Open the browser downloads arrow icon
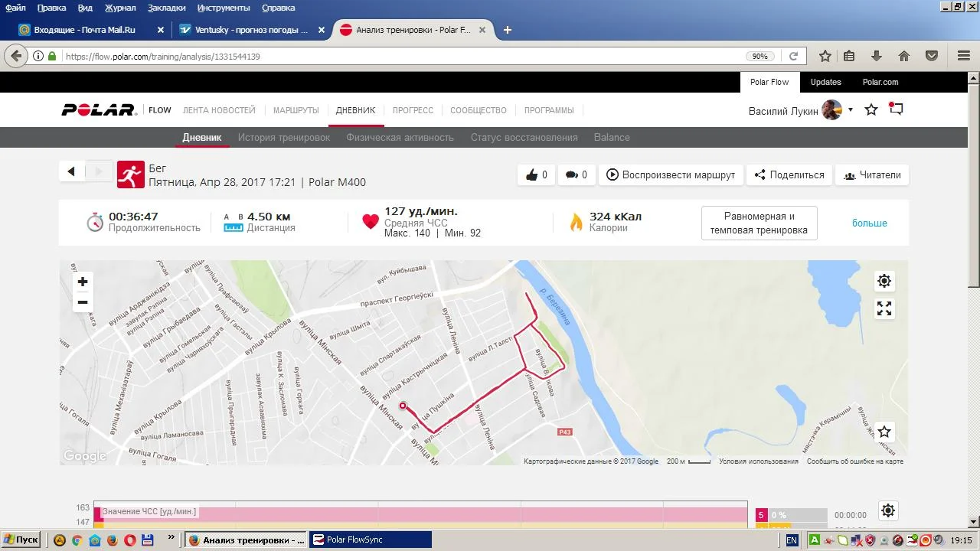 877,56
